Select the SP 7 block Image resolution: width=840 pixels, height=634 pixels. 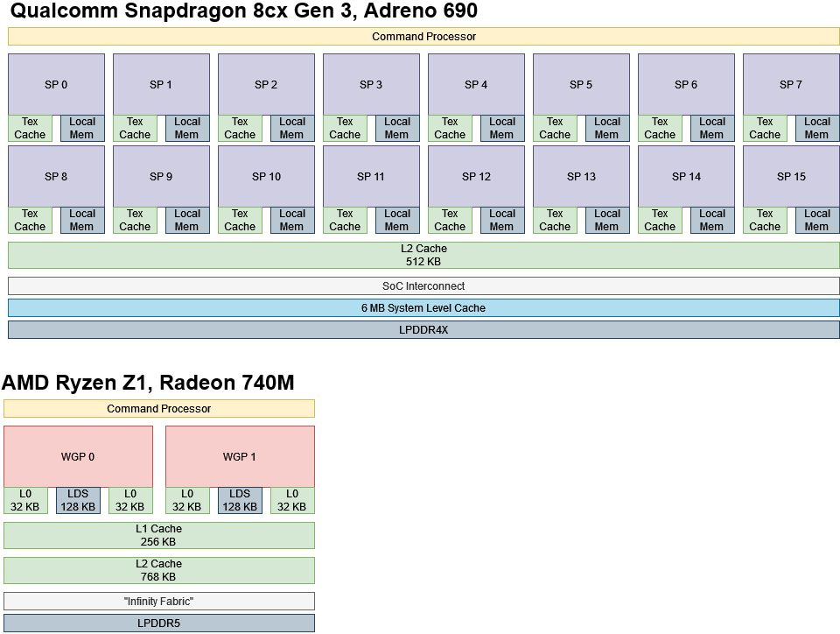[791, 84]
